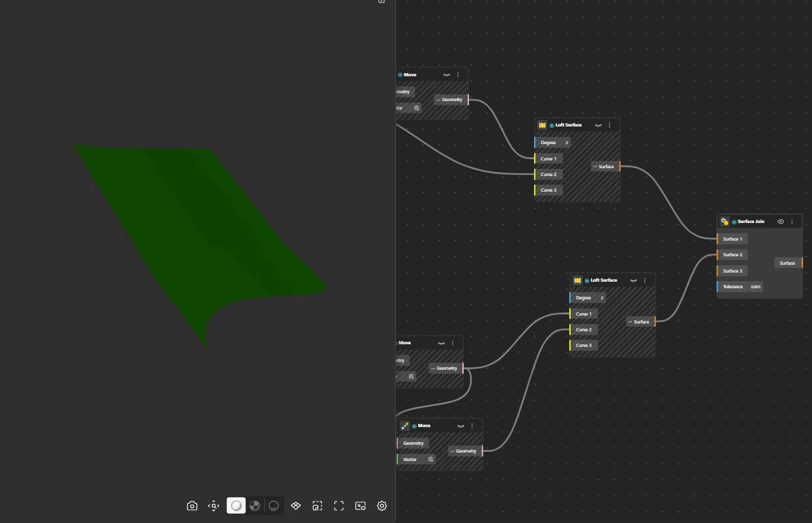This screenshot has height=523, width=812.
Task: Click the fit-view corner brackets icon
Action: click(338, 506)
